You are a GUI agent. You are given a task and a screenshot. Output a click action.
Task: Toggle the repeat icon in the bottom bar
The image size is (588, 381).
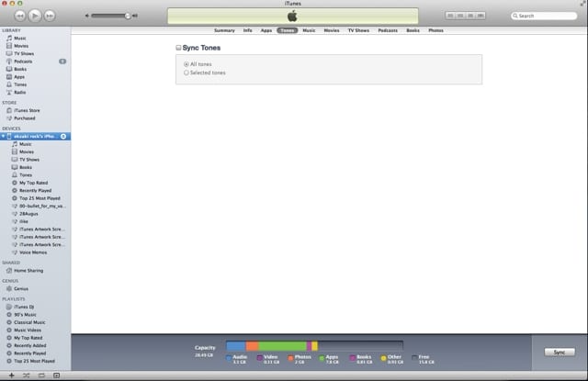(x=41, y=375)
